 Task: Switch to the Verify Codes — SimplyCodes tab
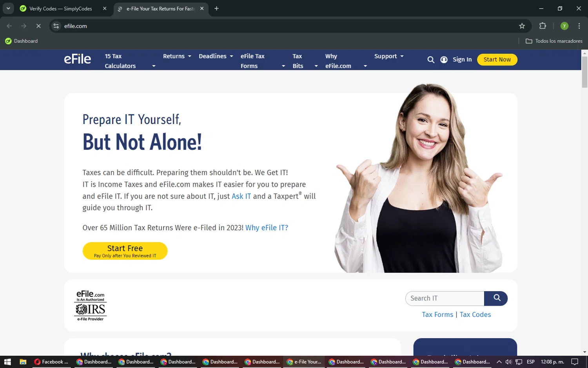coord(64,9)
